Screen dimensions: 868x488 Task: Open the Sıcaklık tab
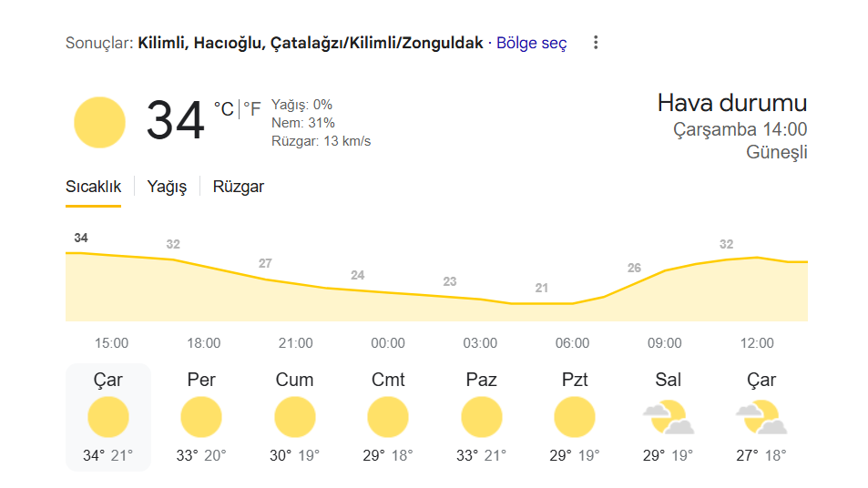(93, 187)
